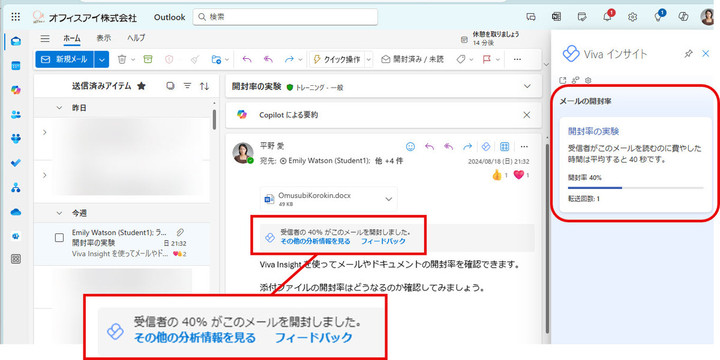Open More apps grid in left rail
Image resolution: width=720 pixels, height=360 pixels.
point(16,259)
